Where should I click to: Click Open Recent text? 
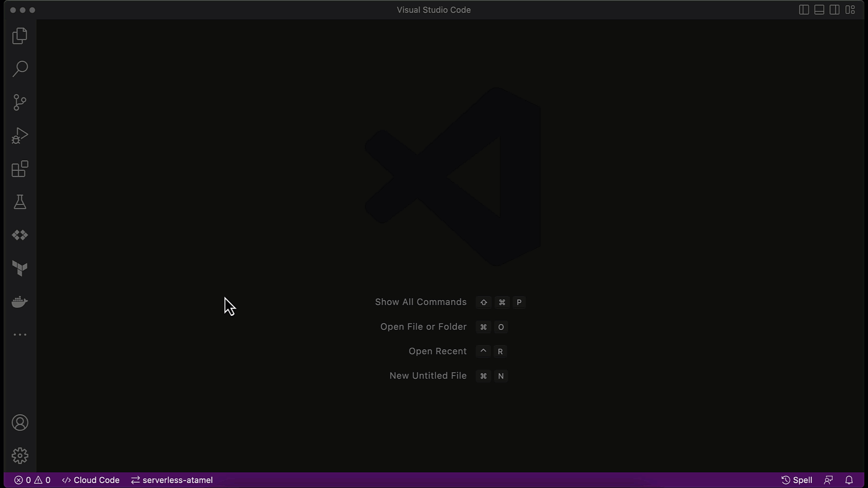point(437,352)
